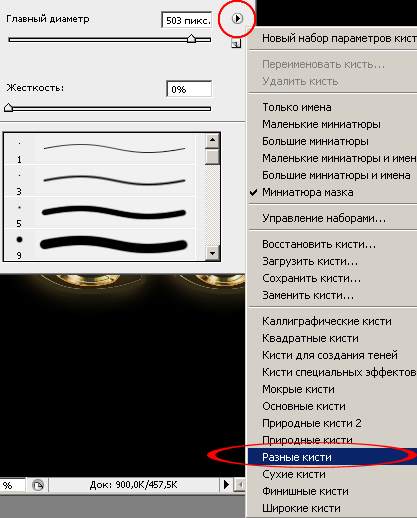Choose Заменить кисти menu item
417x518 pixels.
click(x=333, y=295)
